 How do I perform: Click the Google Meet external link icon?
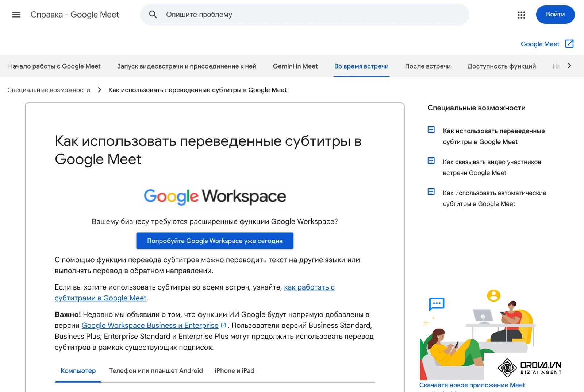click(x=569, y=44)
